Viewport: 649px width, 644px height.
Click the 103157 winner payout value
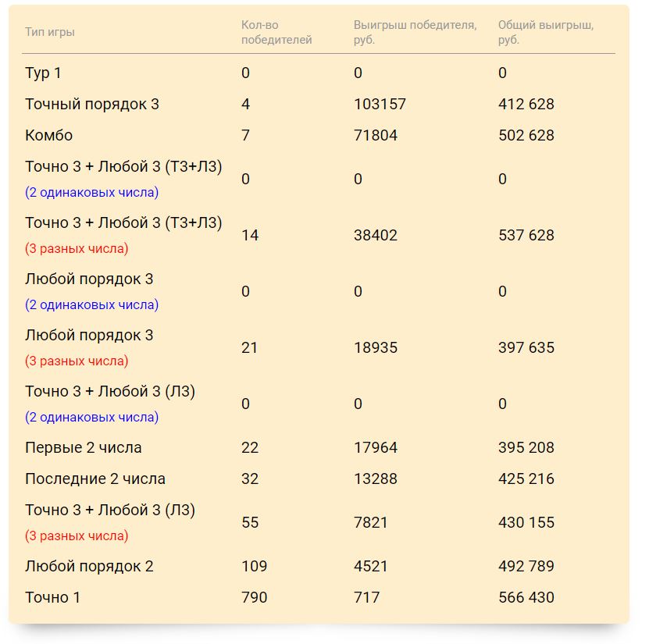pyautogui.click(x=380, y=104)
